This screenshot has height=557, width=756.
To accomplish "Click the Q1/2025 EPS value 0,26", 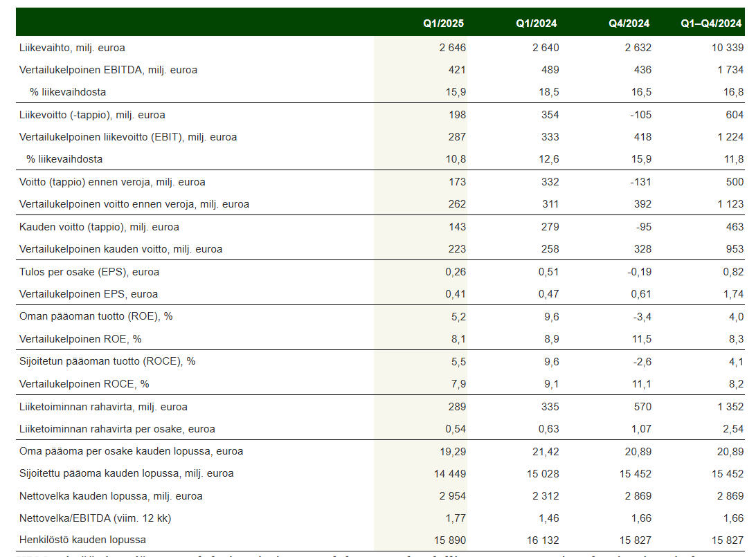I will click(455, 272).
